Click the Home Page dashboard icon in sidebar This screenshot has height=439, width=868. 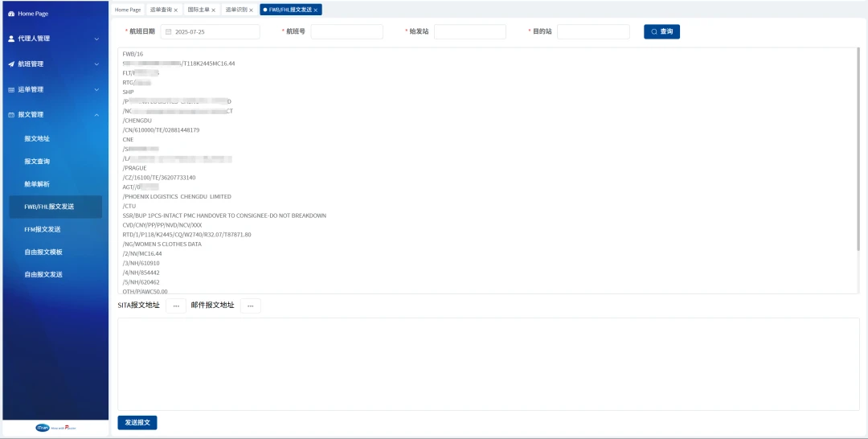pos(11,14)
